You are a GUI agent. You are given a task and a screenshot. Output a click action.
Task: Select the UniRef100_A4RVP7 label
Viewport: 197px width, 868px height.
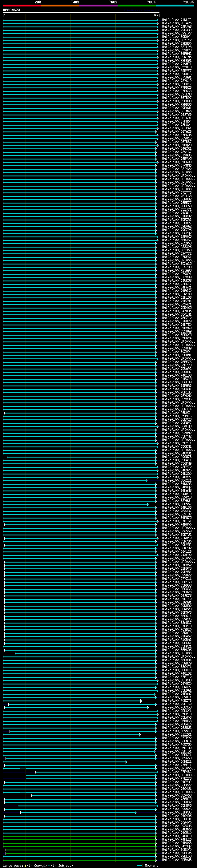point(177,477)
